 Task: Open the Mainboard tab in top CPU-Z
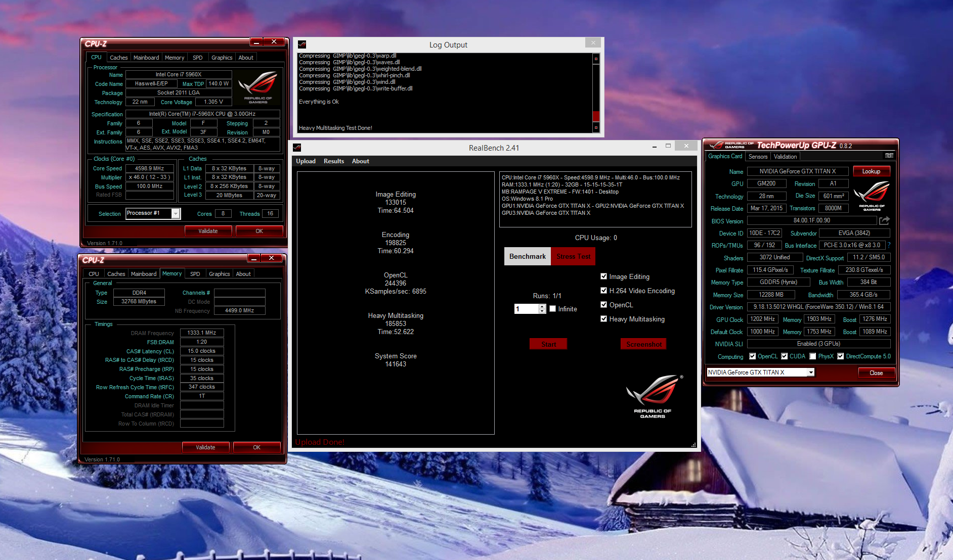click(146, 58)
